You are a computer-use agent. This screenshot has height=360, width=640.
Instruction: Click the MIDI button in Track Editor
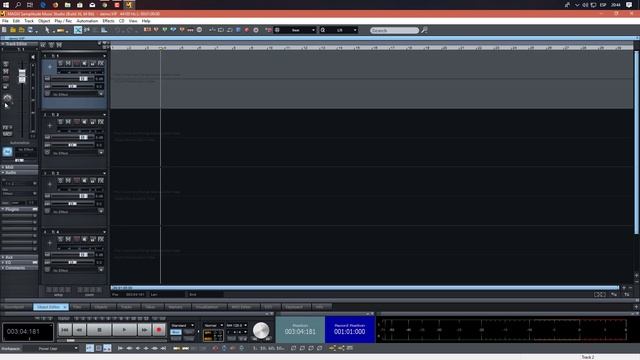click(7, 133)
